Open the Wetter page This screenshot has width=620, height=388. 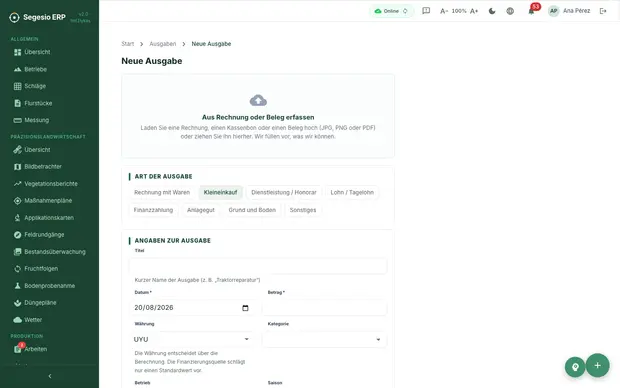28,320
